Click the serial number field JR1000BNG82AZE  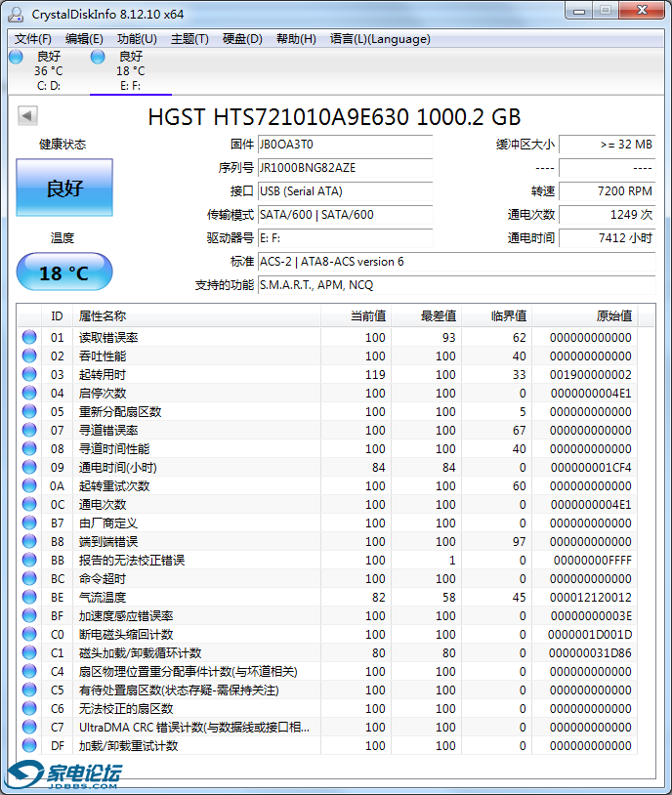[x=346, y=168]
